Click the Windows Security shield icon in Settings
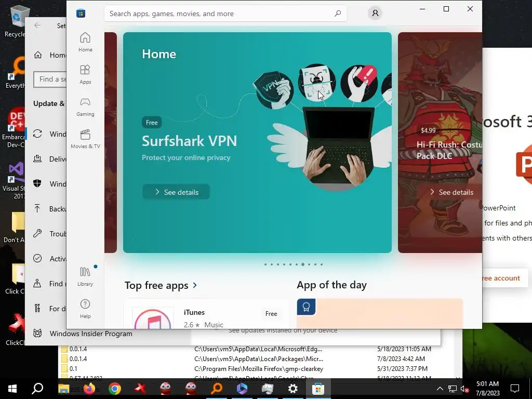Viewport: 532px width, 399px height. (x=37, y=183)
